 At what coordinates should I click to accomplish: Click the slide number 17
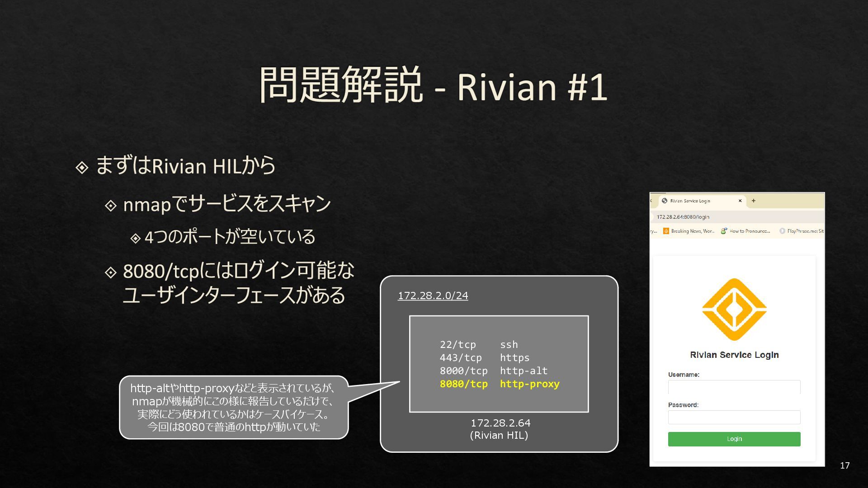click(x=844, y=465)
